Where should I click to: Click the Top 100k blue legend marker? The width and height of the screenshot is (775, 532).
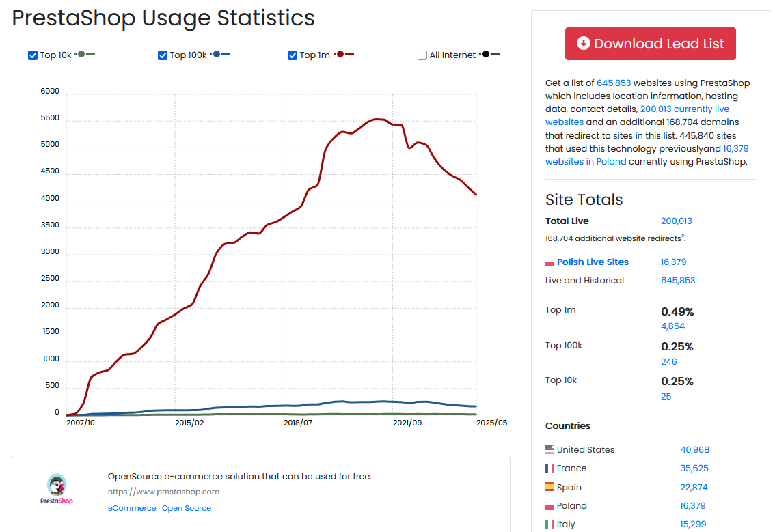(x=221, y=54)
